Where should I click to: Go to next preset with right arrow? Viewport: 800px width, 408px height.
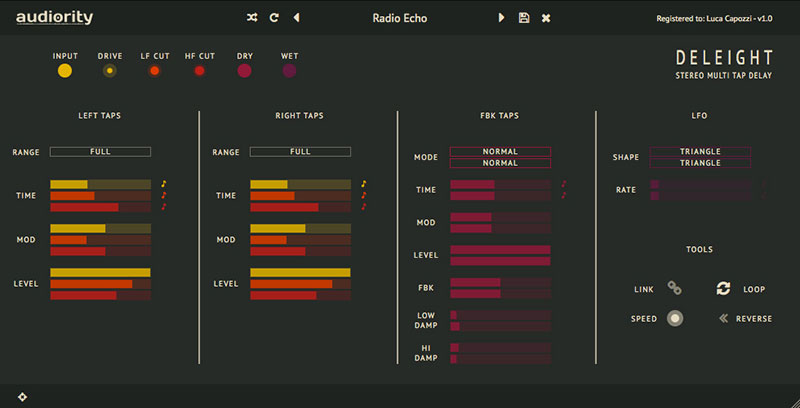coord(501,18)
